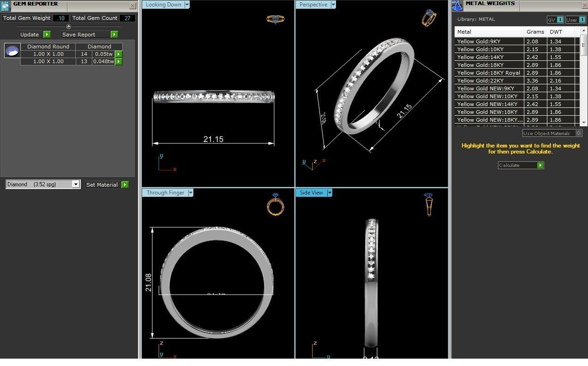Click the Looking Down viewport orientation icon
The image size is (588, 366).
276,19
